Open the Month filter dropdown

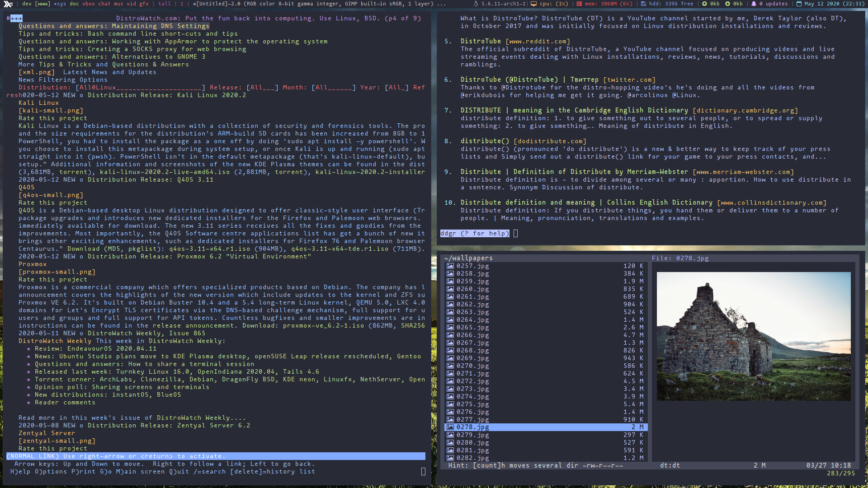pyautogui.click(x=333, y=88)
